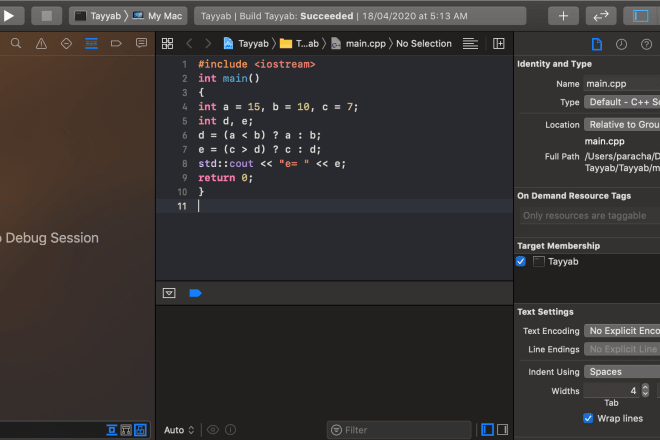660x440 pixels.
Task: Toggle the Wrap lines checkbox
Action: 588,419
